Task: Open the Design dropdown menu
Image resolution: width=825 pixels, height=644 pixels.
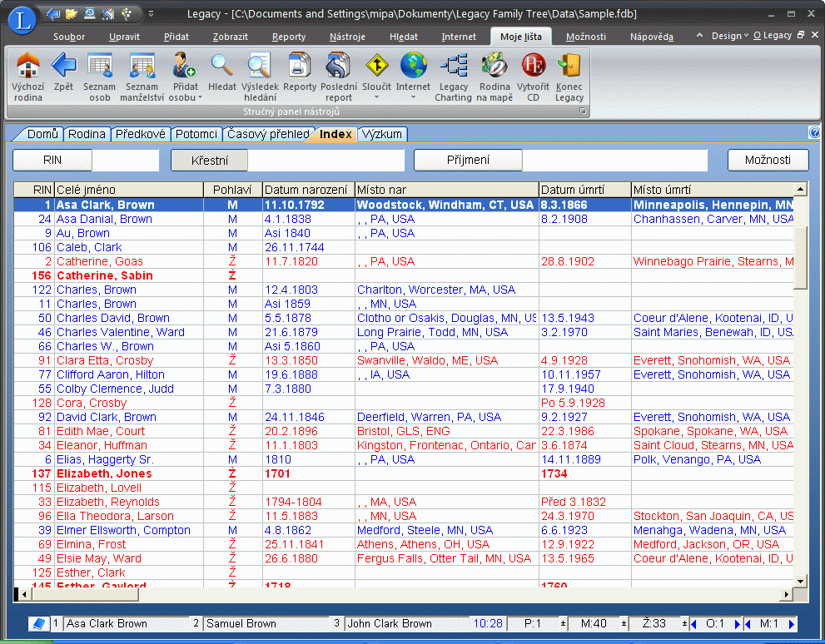Action: (x=730, y=36)
